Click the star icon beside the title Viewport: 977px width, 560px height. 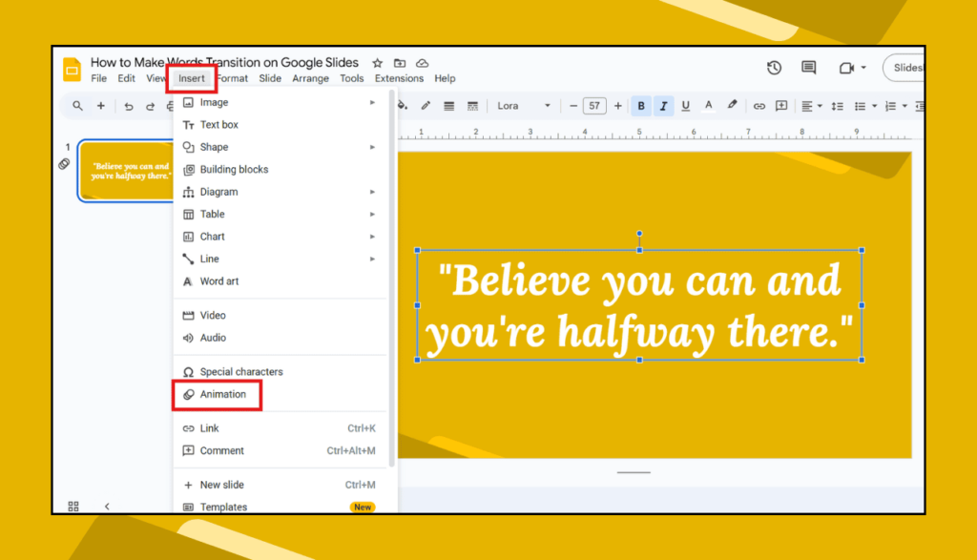(x=377, y=63)
